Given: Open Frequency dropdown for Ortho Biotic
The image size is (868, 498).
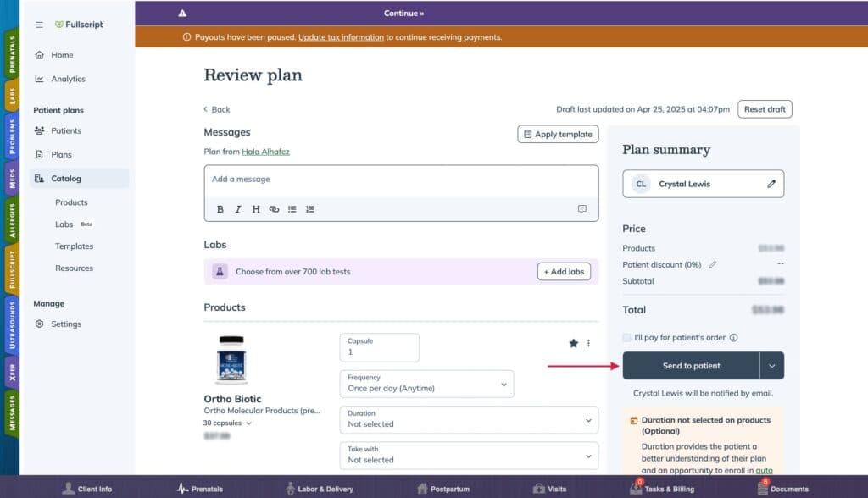Looking at the screenshot, I should point(427,384).
